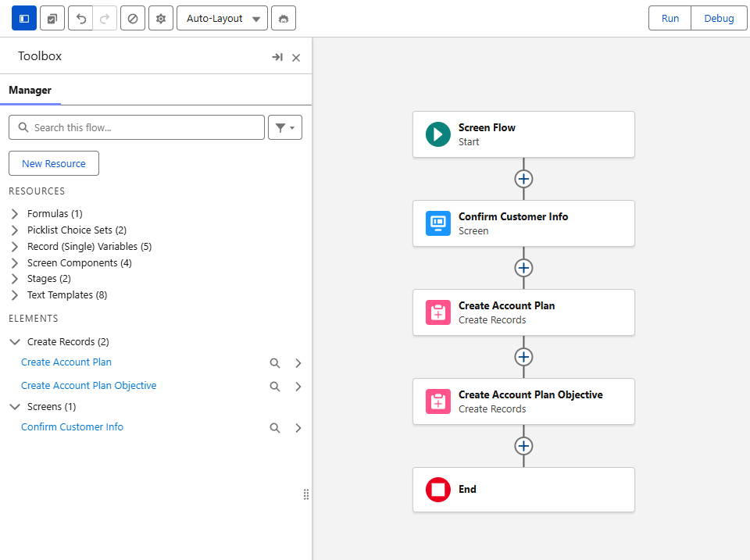Viewport: 750px width, 560px height.
Task: Click the gear settings icon in toolbar
Action: (x=161, y=18)
